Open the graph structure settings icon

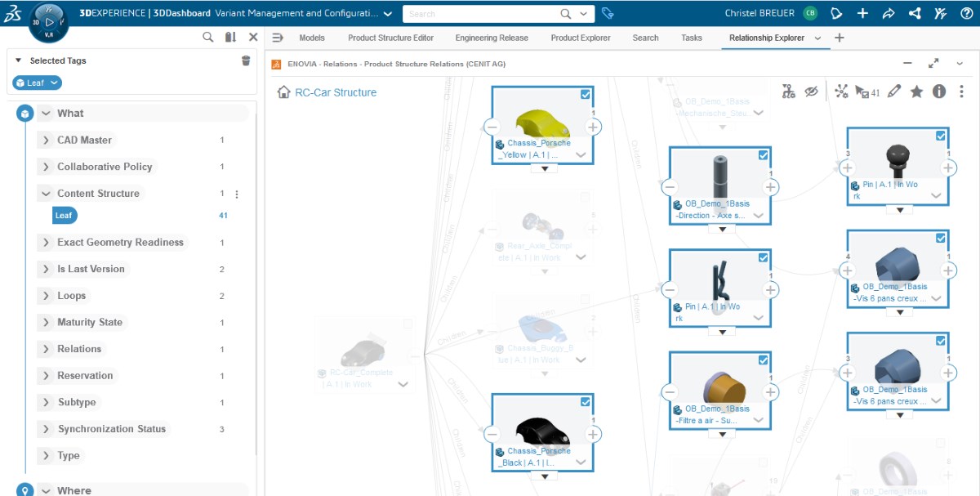[x=788, y=92]
